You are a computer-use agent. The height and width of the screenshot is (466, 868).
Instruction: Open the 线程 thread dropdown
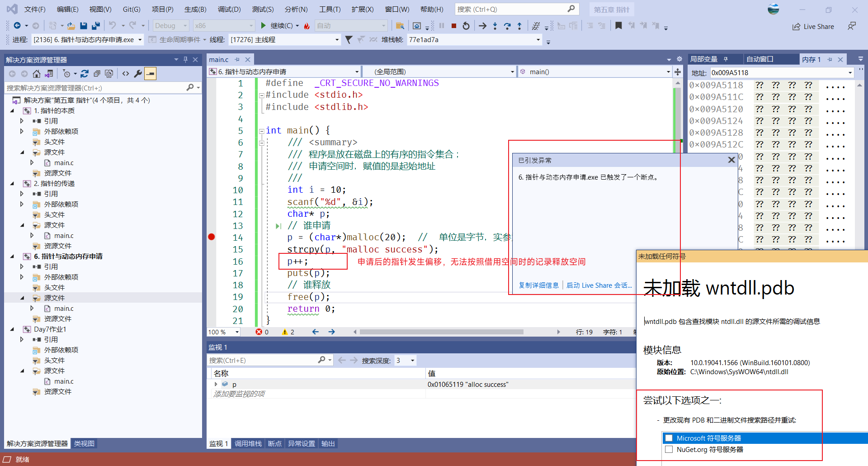pos(284,40)
